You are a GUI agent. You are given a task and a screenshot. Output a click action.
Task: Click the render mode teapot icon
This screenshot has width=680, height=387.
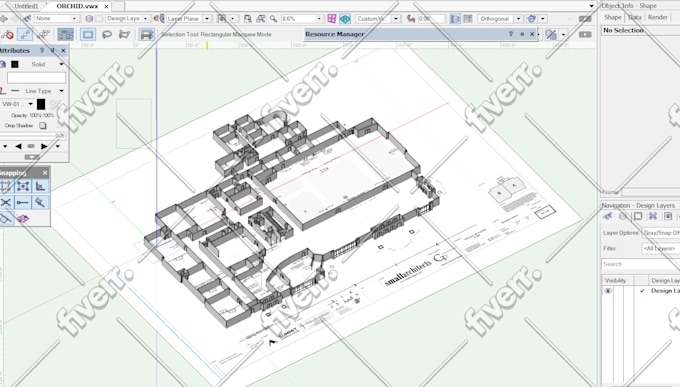(532, 19)
